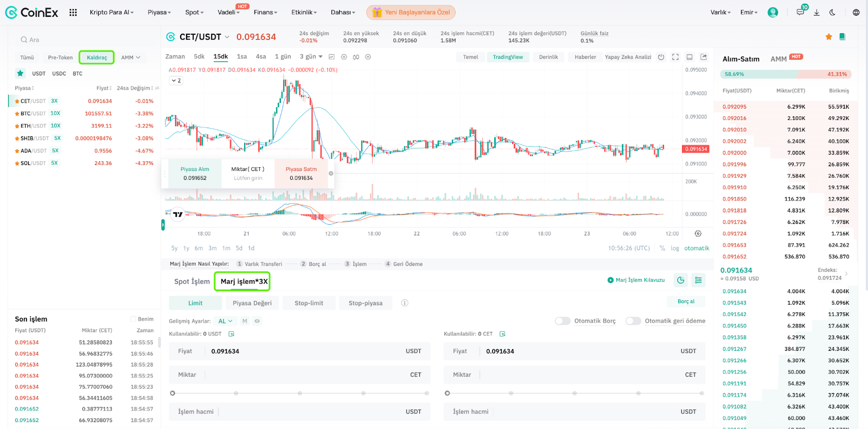Open the Emir dropdown
This screenshot has height=429, width=868.
click(x=749, y=12)
